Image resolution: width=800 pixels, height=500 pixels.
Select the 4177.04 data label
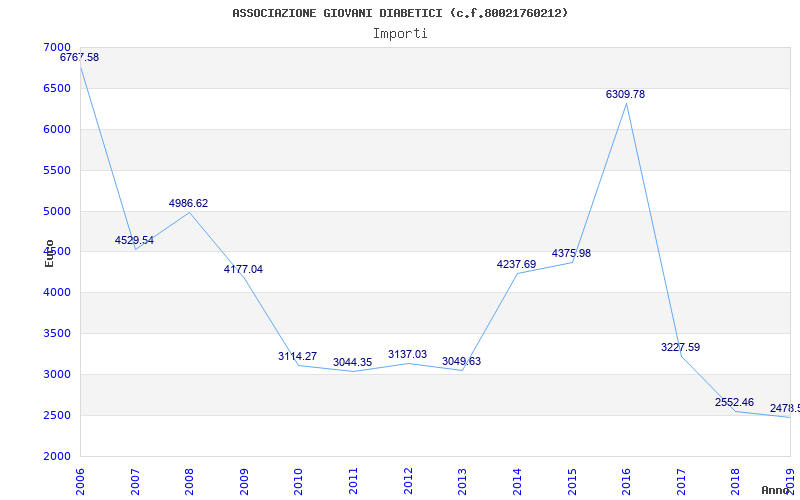[243, 269]
